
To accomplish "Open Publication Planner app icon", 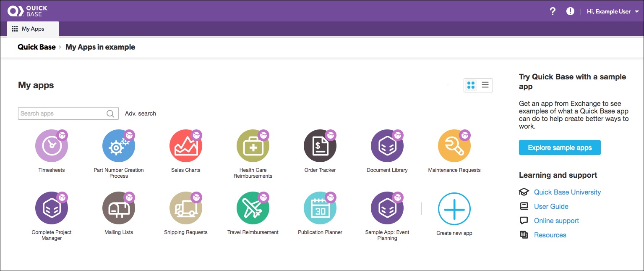I will (x=320, y=208).
